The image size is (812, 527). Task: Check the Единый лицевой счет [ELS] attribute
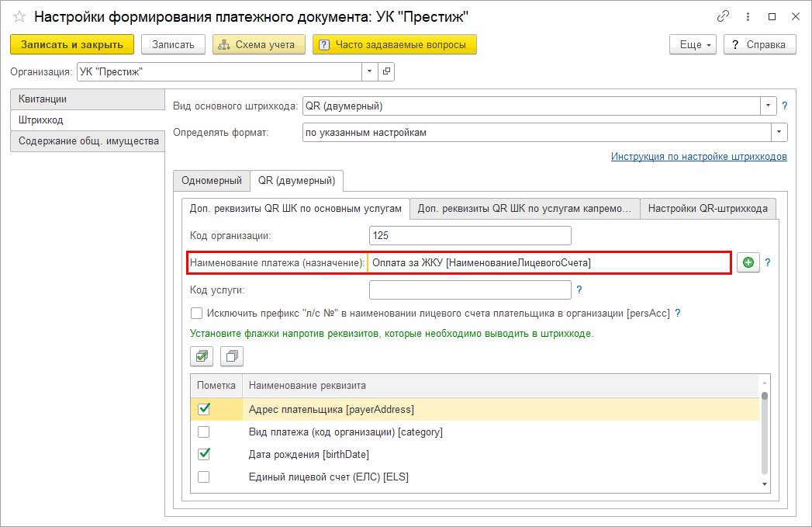[204, 477]
